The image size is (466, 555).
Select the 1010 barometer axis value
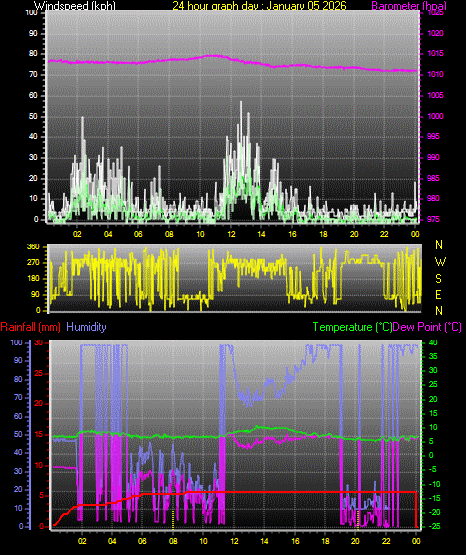[x=435, y=74]
